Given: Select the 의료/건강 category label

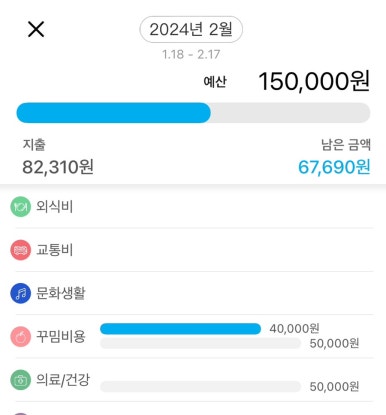Looking at the screenshot, I should 63,380.
